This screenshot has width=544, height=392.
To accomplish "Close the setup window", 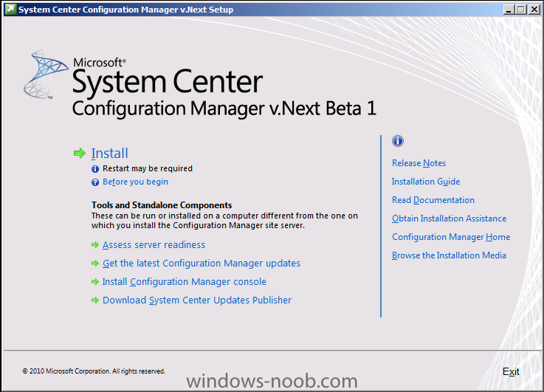I will tap(534, 10).
